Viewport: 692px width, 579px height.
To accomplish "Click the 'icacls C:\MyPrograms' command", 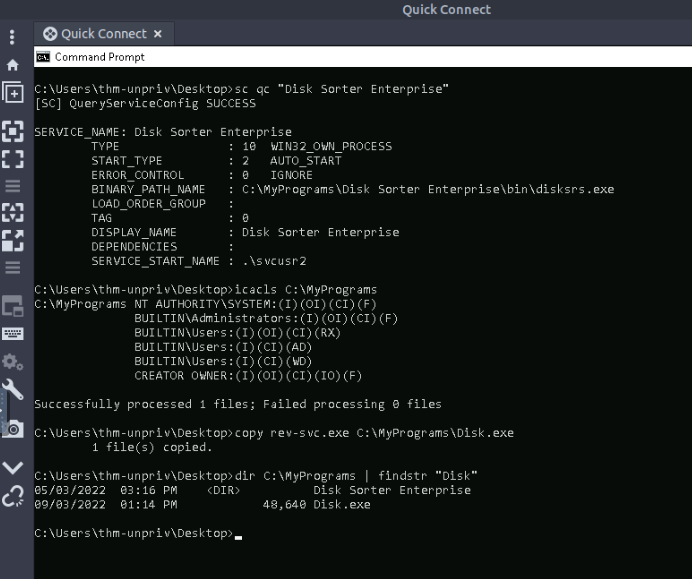I will coord(305,290).
